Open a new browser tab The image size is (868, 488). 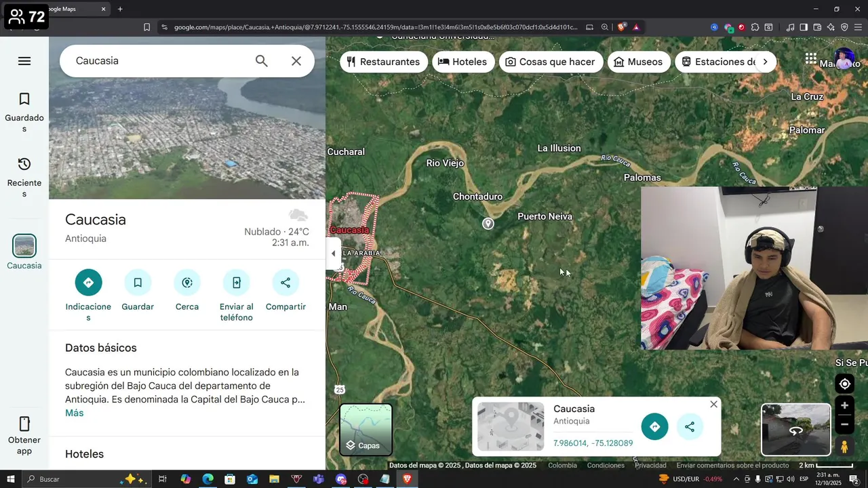point(120,9)
